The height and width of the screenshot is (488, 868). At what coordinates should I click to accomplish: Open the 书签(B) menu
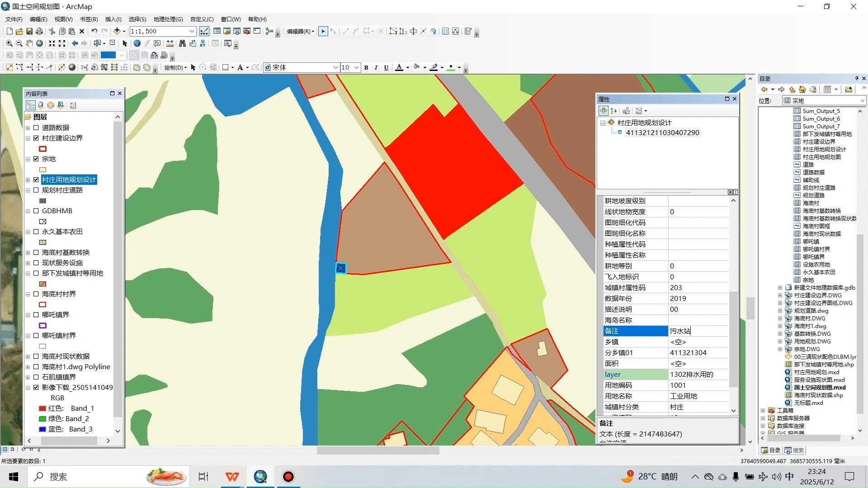[89, 19]
